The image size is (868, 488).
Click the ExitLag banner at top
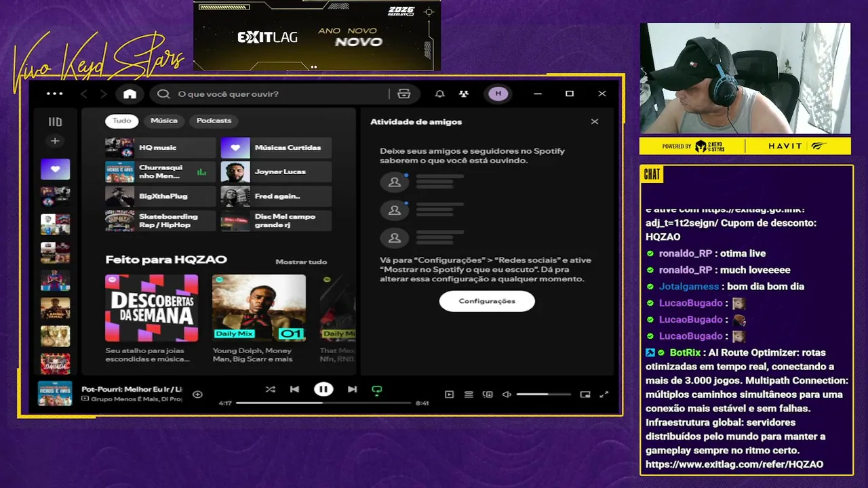pyautogui.click(x=317, y=35)
